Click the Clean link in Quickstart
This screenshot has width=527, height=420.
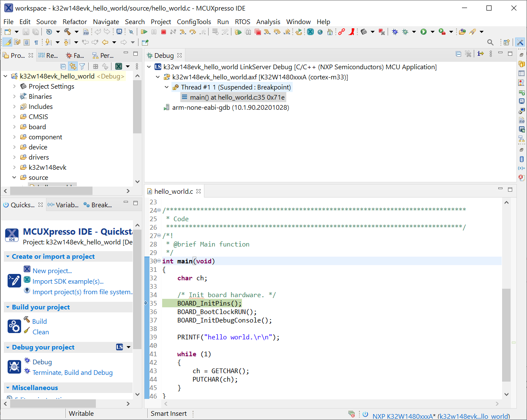41,332
